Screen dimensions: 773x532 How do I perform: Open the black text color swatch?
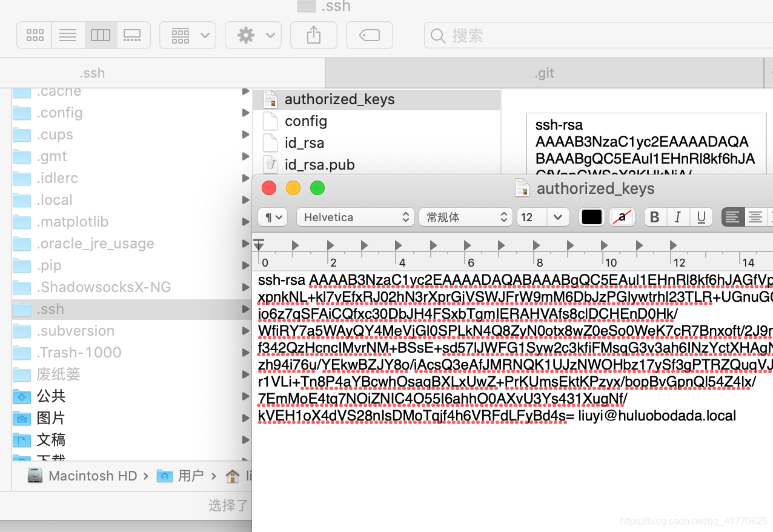point(592,217)
